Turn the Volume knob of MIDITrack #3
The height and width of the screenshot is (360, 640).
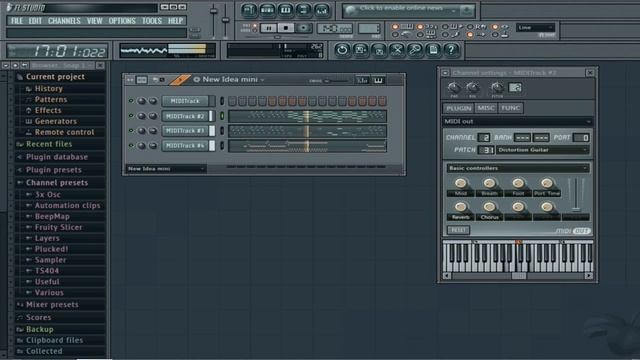pos(153,131)
